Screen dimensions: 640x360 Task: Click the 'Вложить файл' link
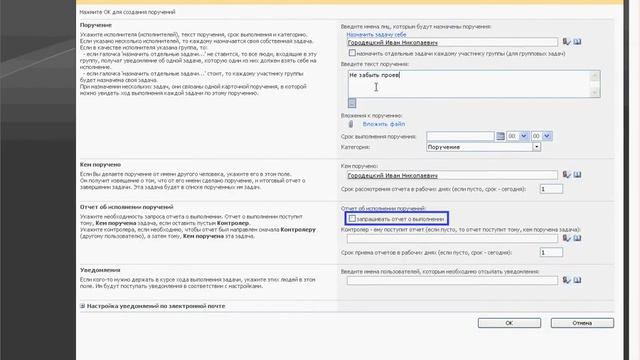(x=384, y=124)
